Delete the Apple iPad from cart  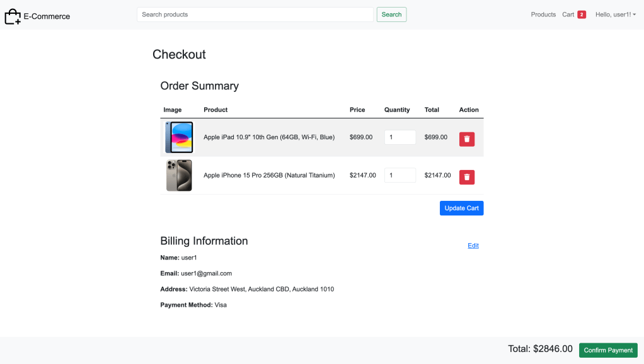coord(466,139)
